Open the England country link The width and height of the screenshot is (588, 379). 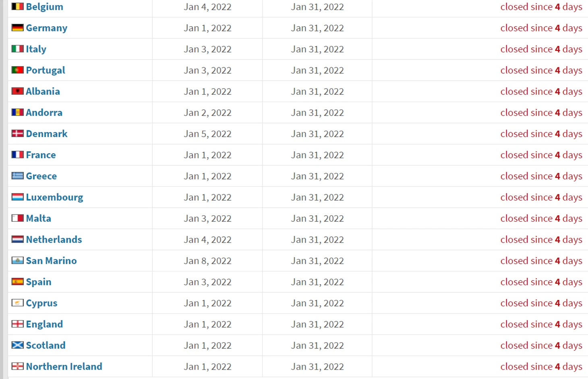(x=45, y=324)
